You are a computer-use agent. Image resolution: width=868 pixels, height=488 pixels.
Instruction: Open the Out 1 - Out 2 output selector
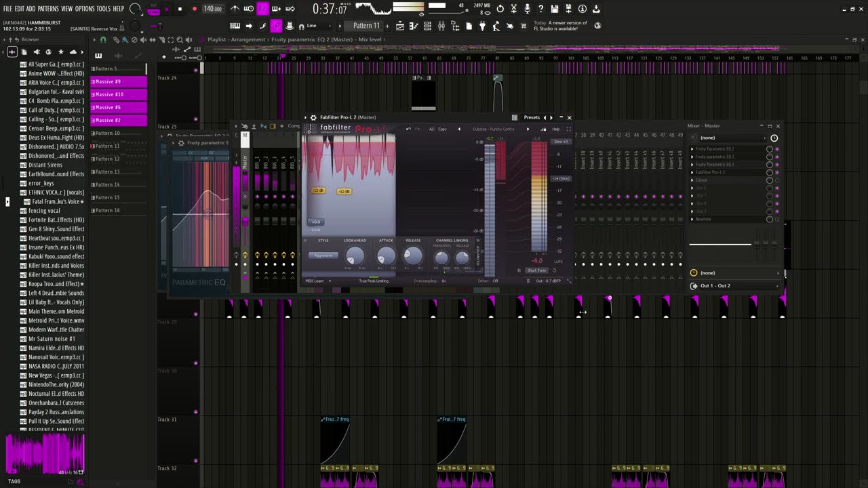point(735,286)
